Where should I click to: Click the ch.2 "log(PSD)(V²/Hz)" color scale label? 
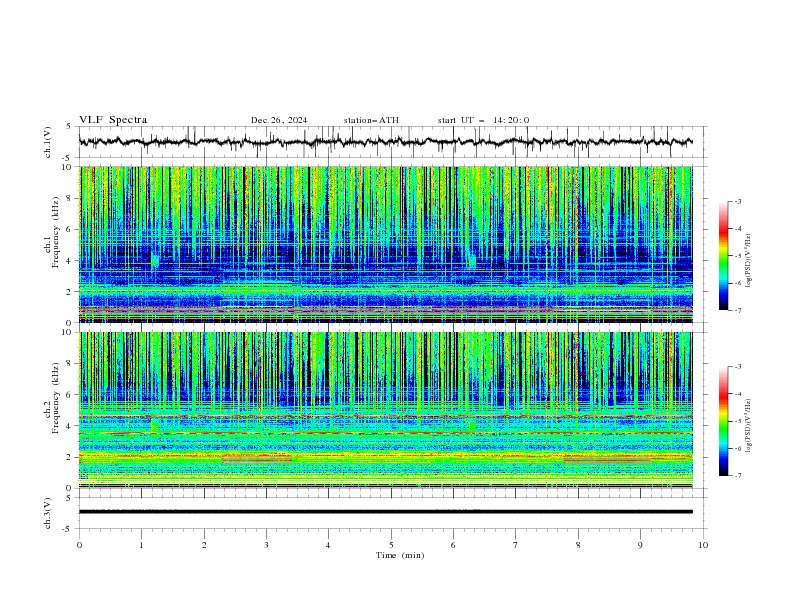(x=749, y=426)
